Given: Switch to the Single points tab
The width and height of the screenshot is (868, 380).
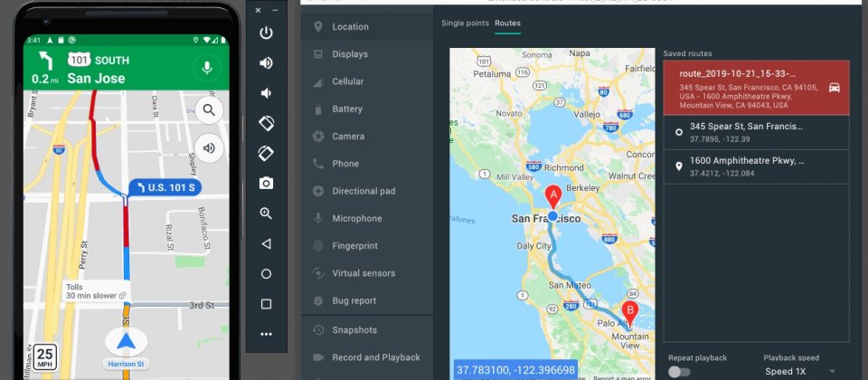Looking at the screenshot, I should coord(465,24).
